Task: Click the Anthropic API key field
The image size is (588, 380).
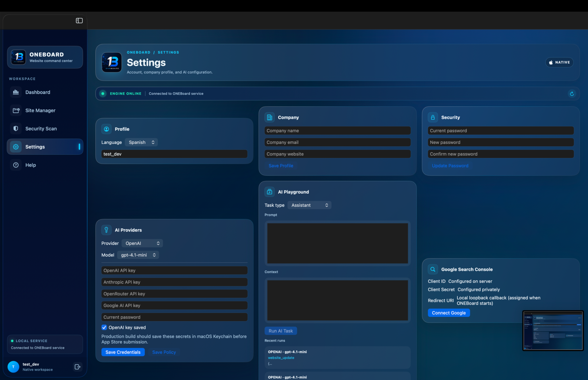Action: (x=174, y=282)
